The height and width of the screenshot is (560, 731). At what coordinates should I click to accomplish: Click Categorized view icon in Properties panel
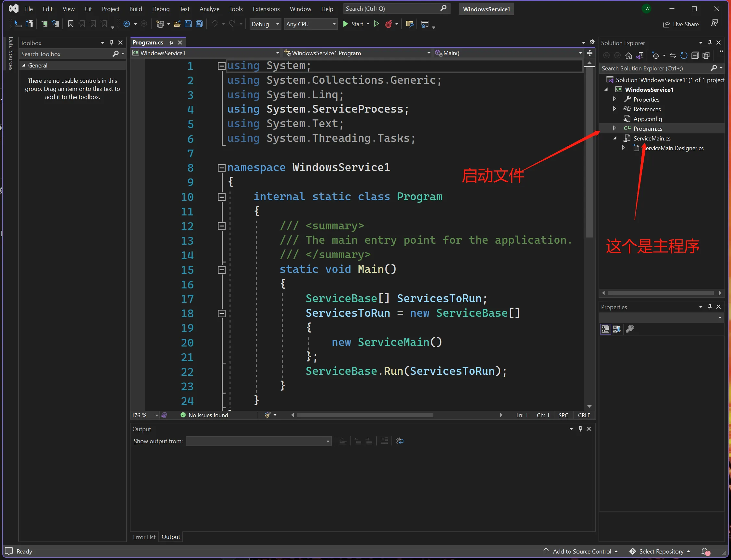click(606, 329)
